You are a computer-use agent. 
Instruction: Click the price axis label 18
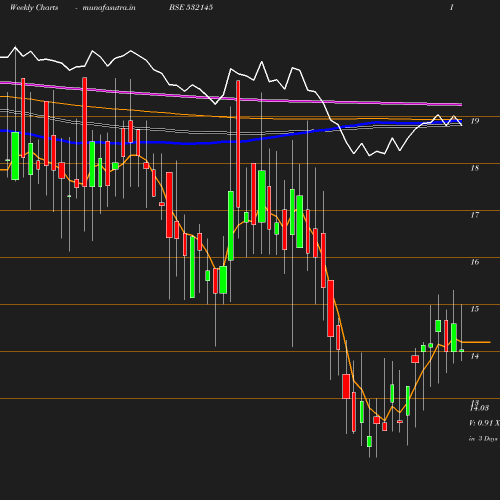(x=475, y=168)
